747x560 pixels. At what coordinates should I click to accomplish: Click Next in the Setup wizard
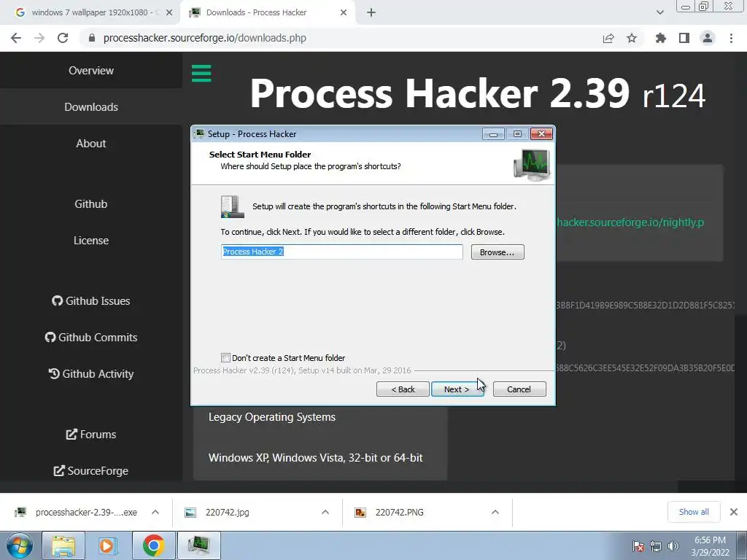[457, 389]
